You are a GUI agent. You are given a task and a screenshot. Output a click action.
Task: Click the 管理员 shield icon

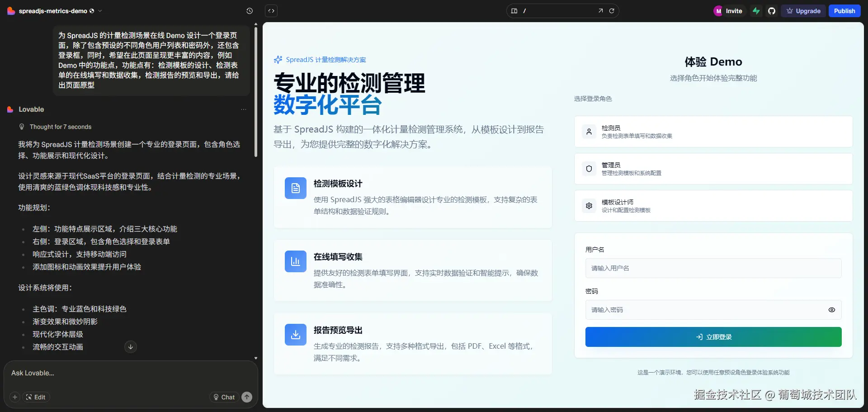(x=589, y=169)
